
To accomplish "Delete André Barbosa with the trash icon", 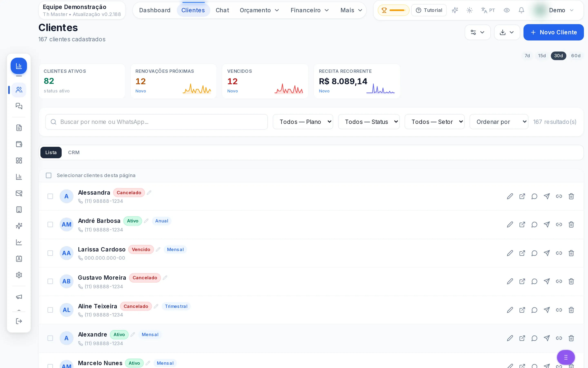I will (571, 224).
